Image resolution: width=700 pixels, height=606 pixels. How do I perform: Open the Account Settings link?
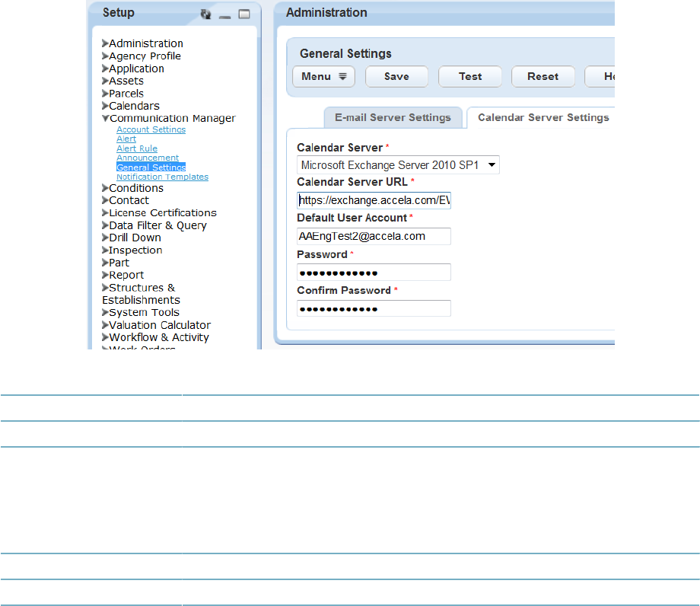tap(151, 129)
